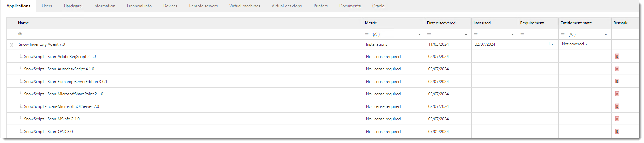The image size is (644, 143).
Task: Select SnowScript - Scan-AdobeRegScript 2.1.0
Action: [x=60, y=57]
